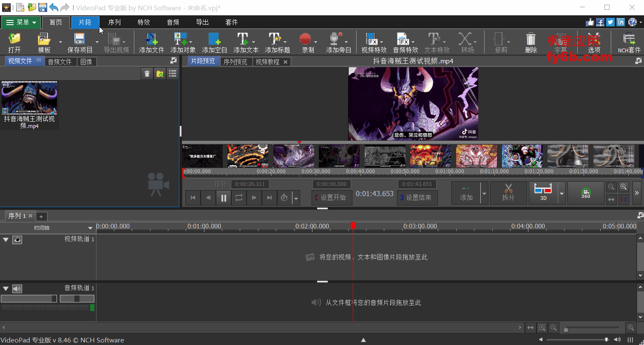Click zoom in magnifier at sequence timeline footer
The width and height of the screenshot is (644, 345).
point(631,328)
